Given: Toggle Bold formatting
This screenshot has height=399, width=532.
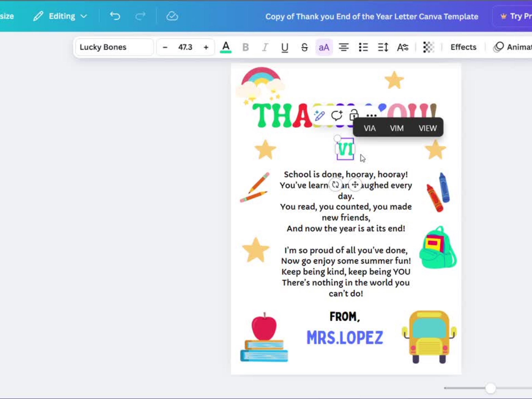Looking at the screenshot, I should (246, 47).
